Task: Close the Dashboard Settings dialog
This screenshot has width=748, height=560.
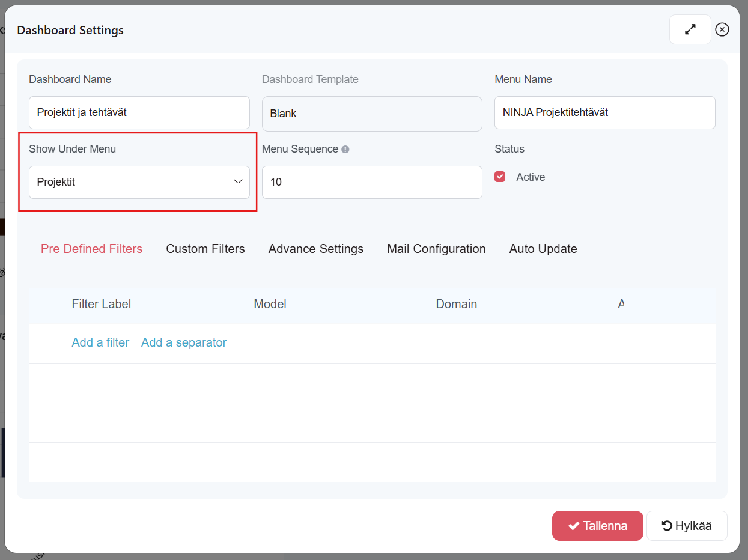Action: (x=722, y=29)
